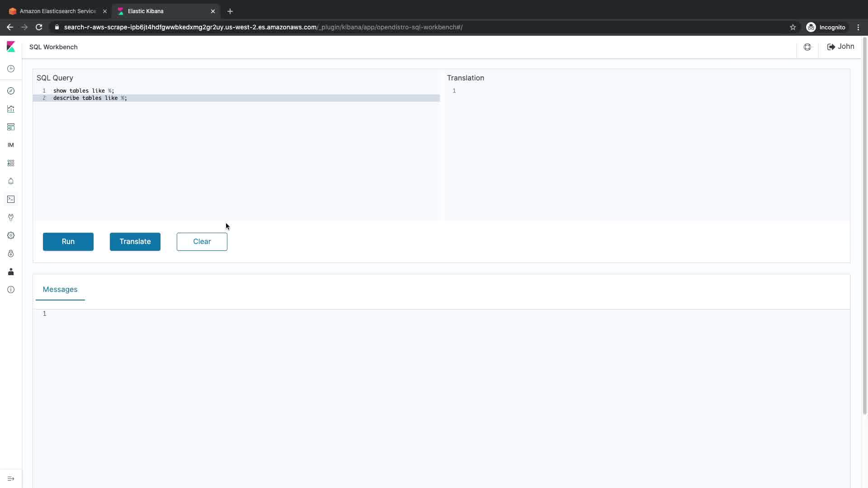
Task: Open the Visualize chart icon in sidebar
Action: point(11,109)
